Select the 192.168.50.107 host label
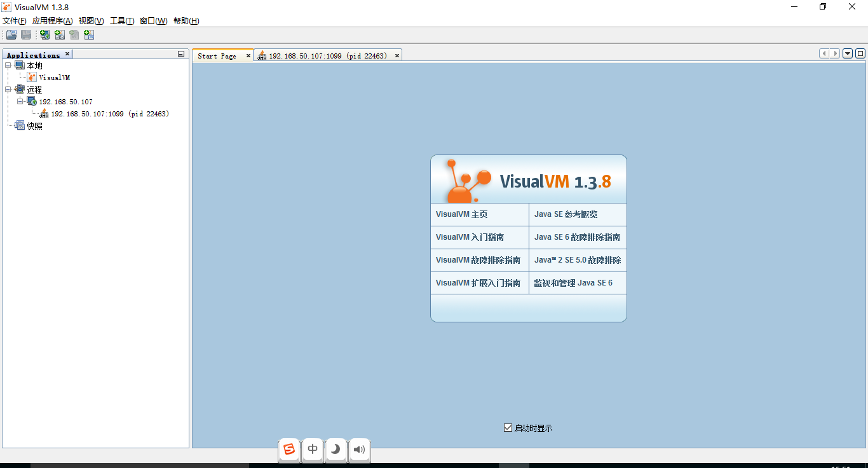This screenshot has height=468, width=868. [x=66, y=102]
